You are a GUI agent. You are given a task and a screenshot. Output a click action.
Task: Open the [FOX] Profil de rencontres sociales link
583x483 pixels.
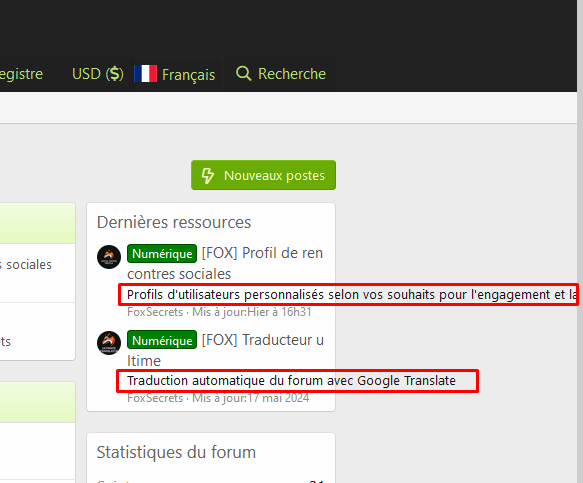[x=225, y=263]
